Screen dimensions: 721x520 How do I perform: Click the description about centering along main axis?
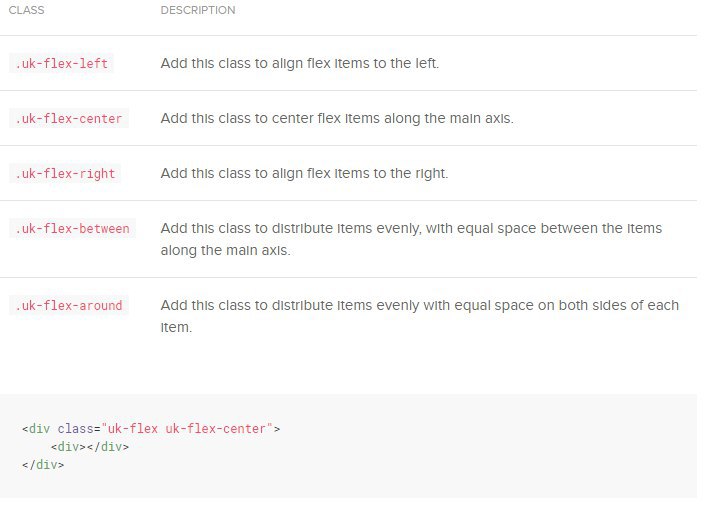(337, 119)
